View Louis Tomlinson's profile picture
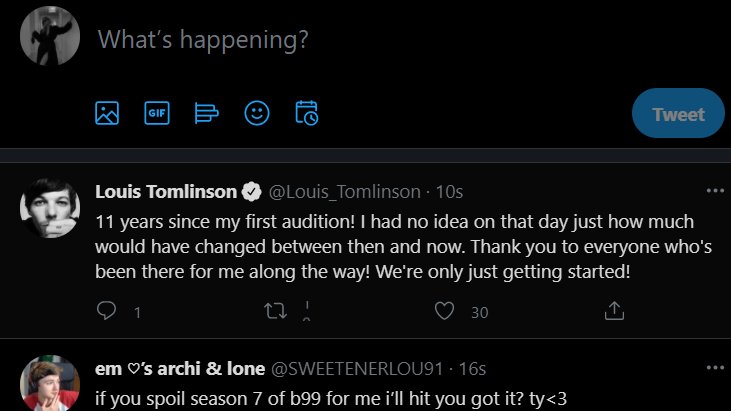The image size is (731, 411). pos(50,208)
